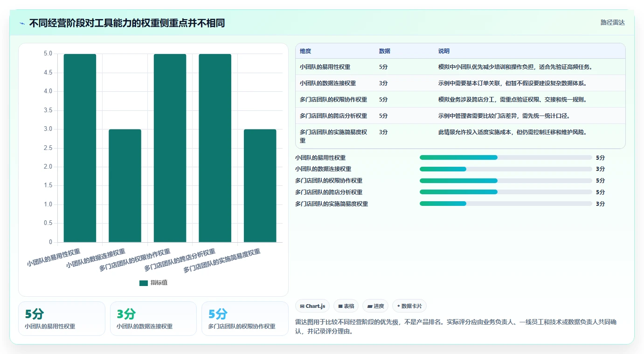Click the chart bar for 小团队的易用性权重
This screenshot has height=354, width=644.
[x=80, y=148]
